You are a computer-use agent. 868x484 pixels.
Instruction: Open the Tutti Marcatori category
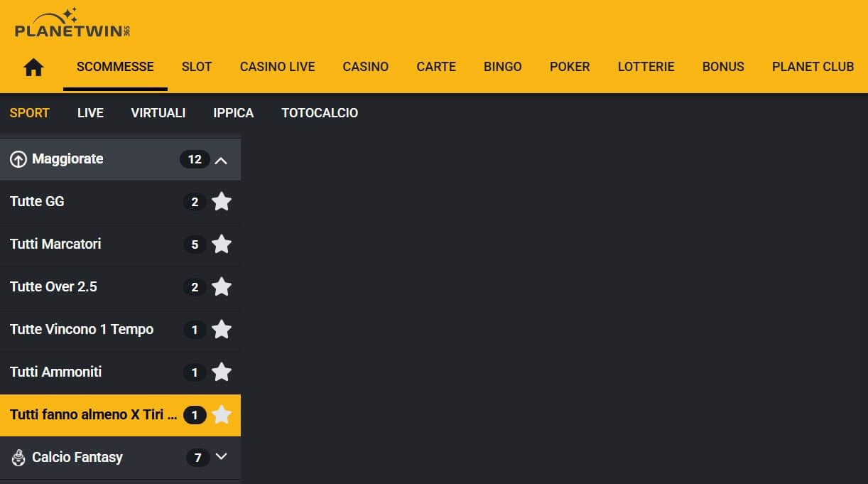120,244
